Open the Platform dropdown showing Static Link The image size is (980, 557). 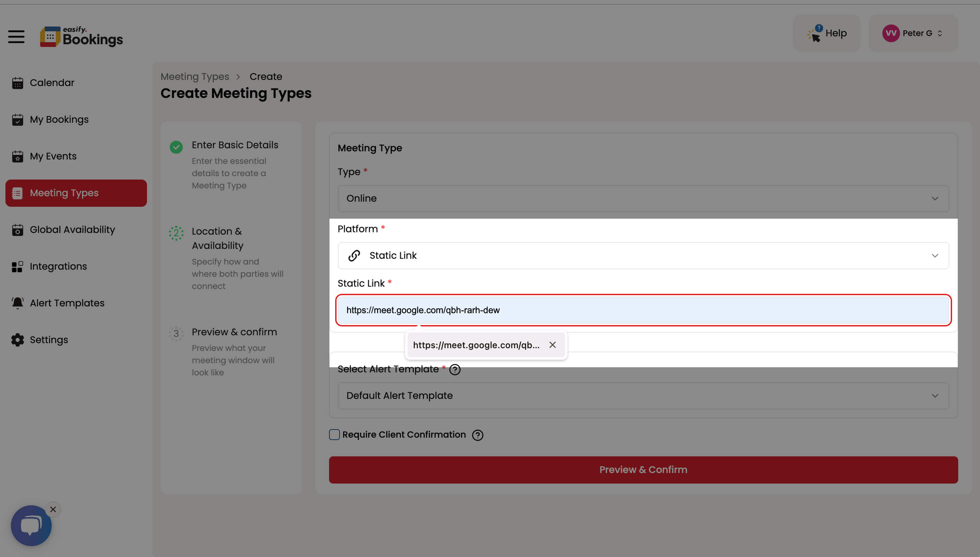click(643, 256)
